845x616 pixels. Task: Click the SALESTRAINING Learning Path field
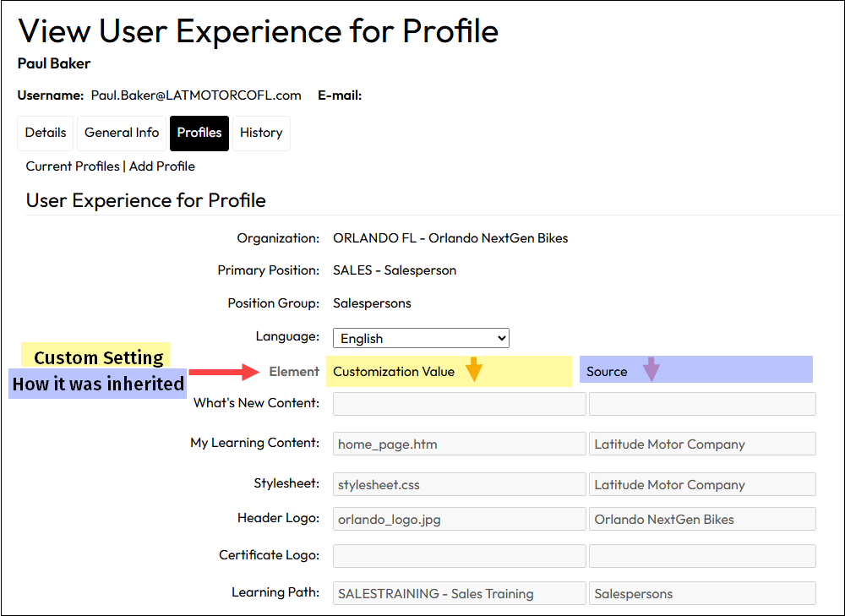pyautogui.click(x=459, y=593)
